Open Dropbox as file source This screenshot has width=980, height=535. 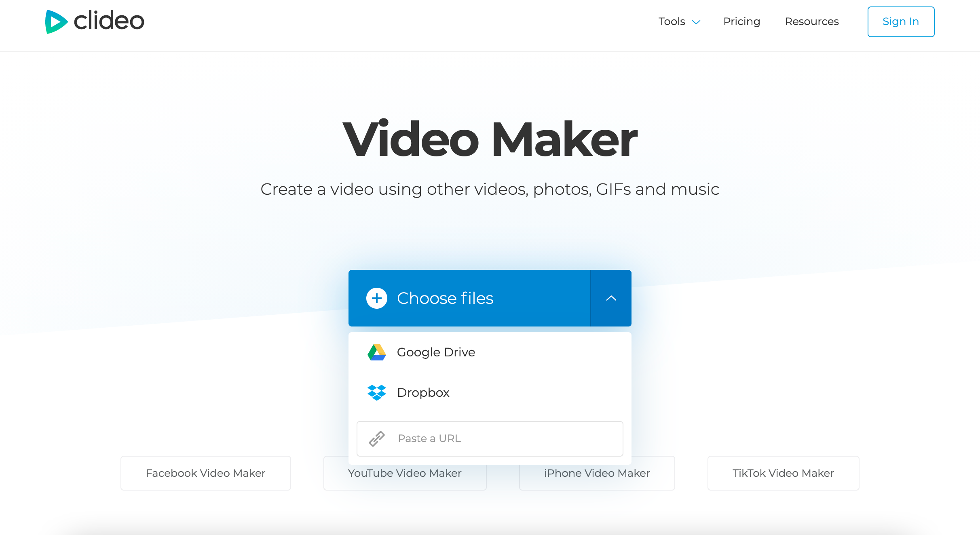424,392
